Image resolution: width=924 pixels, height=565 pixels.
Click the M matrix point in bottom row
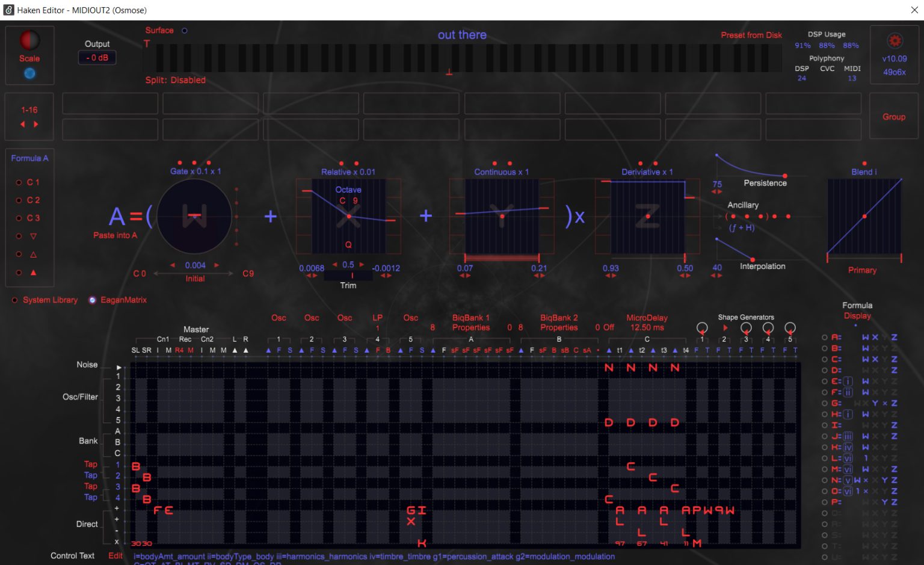(x=697, y=543)
